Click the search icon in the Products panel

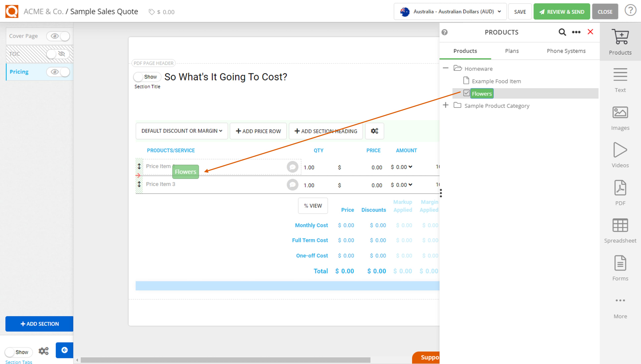point(562,32)
